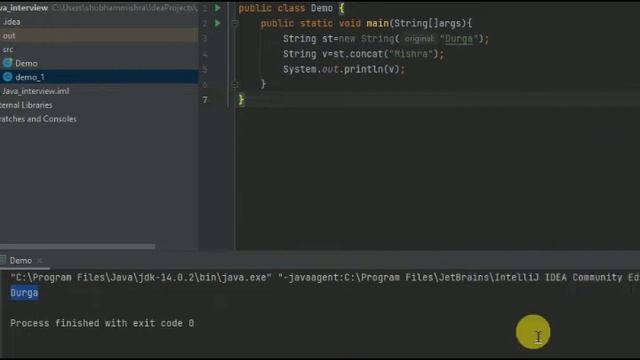640x360 pixels.
Task: Click line number 7 in gutter
Action: point(205,100)
